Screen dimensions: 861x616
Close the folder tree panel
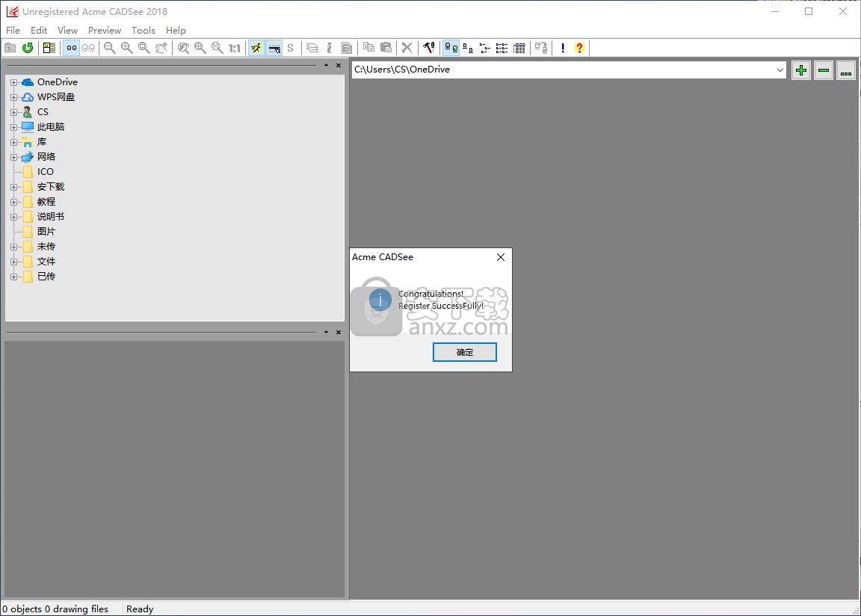[x=339, y=65]
